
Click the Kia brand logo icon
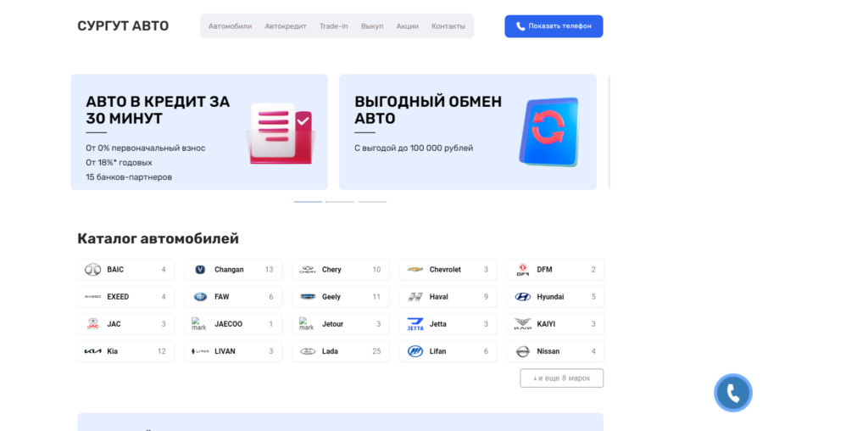92,351
